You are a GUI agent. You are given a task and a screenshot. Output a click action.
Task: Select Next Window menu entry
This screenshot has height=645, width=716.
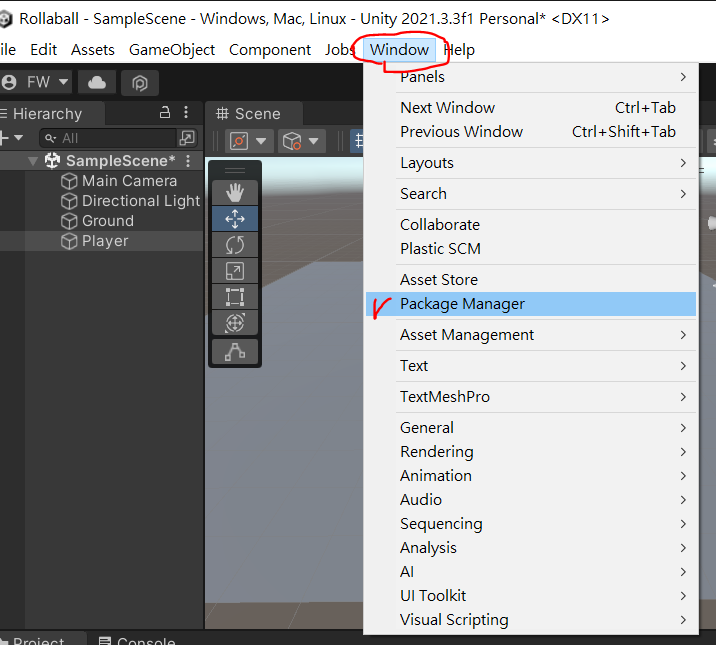coord(531,108)
